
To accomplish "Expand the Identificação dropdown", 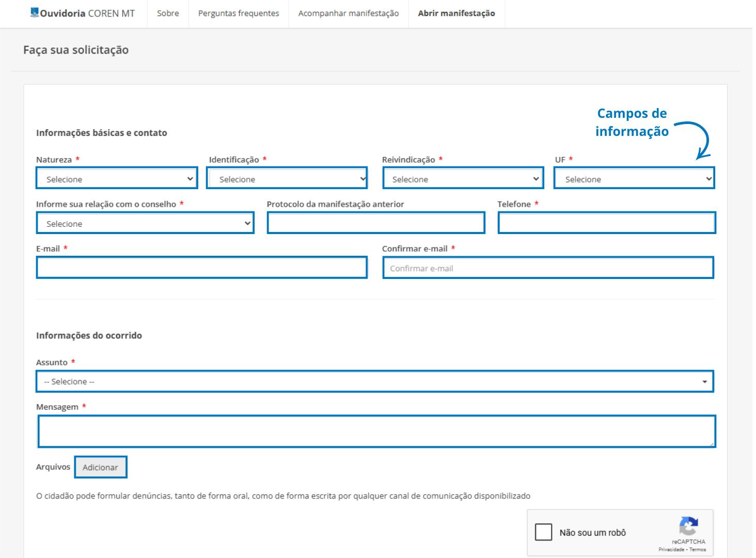I will (x=287, y=179).
